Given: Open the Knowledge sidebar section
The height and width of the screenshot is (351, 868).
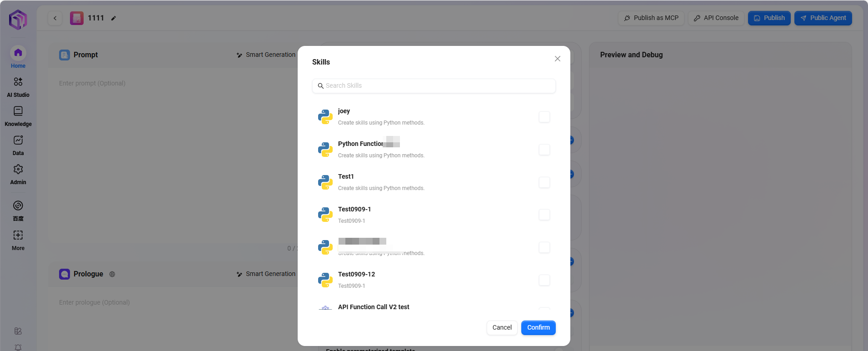Looking at the screenshot, I should 18,111.
